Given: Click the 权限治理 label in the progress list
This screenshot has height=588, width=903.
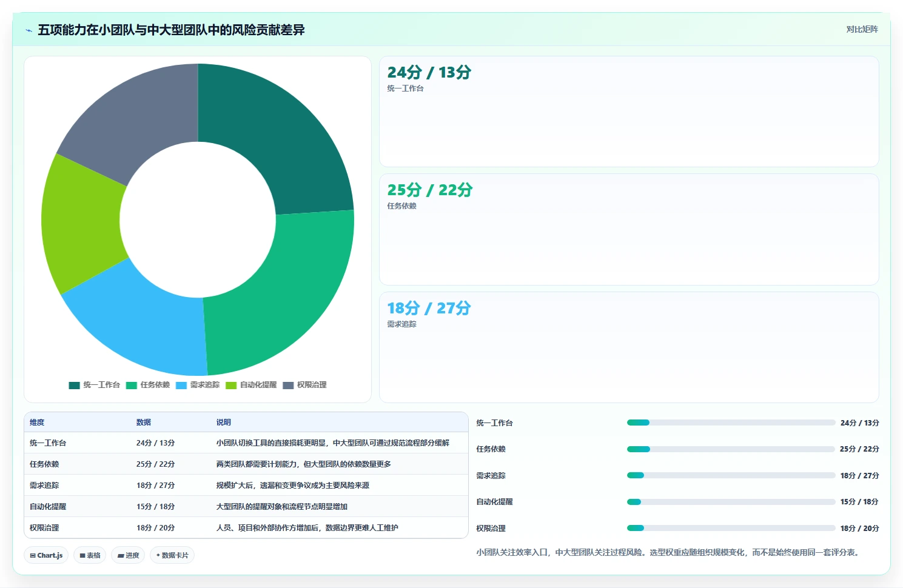Looking at the screenshot, I should click(x=491, y=529).
